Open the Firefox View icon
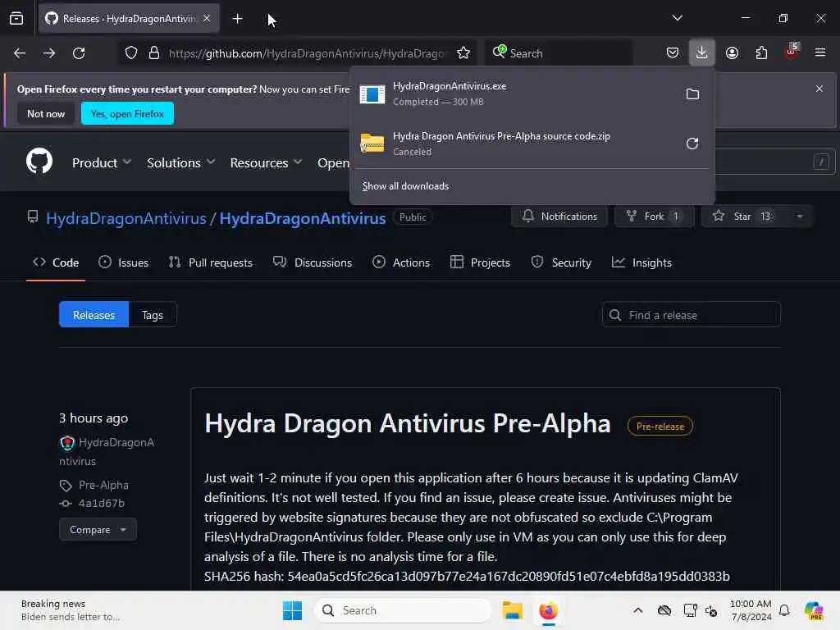The image size is (840, 630). 16,18
